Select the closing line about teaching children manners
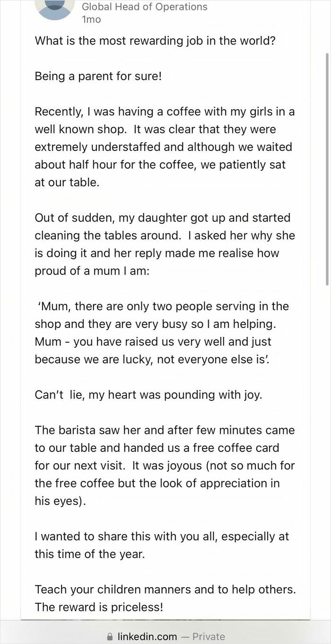The height and width of the screenshot is (644, 331). point(165,590)
